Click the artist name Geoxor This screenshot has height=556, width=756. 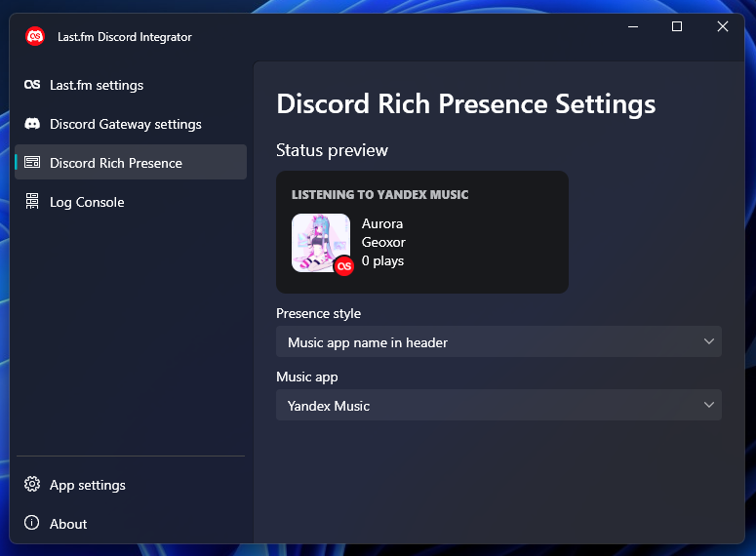click(383, 242)
